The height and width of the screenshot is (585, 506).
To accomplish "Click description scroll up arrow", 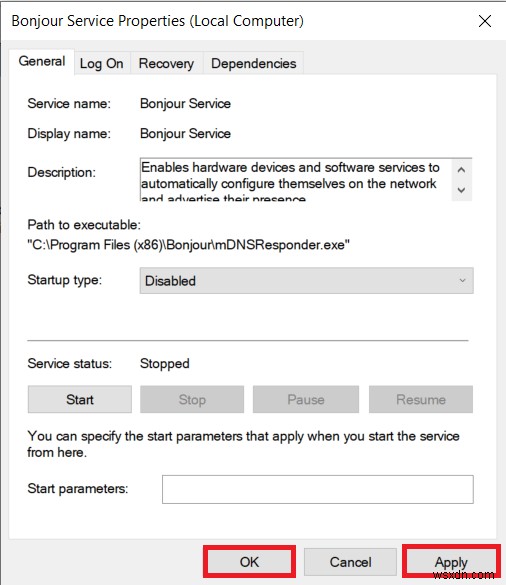I will click(x=461, y=170).
